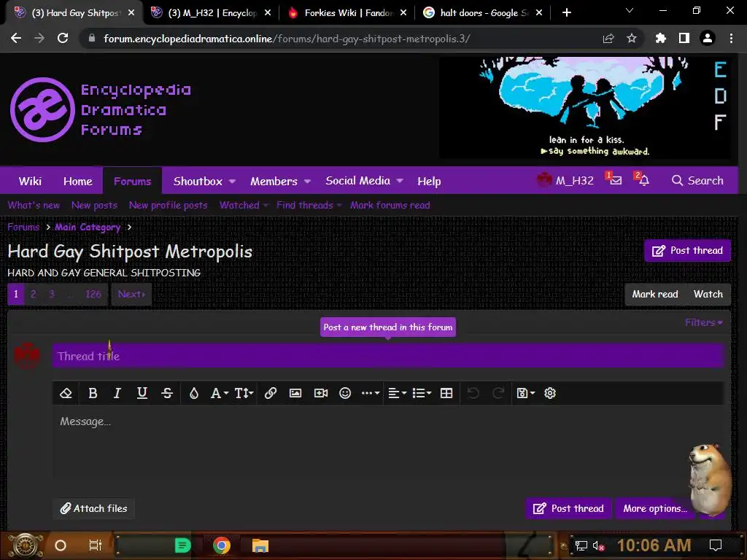Click the insert link icon
Screen dimensions: 747x560
tap(271, 393)
